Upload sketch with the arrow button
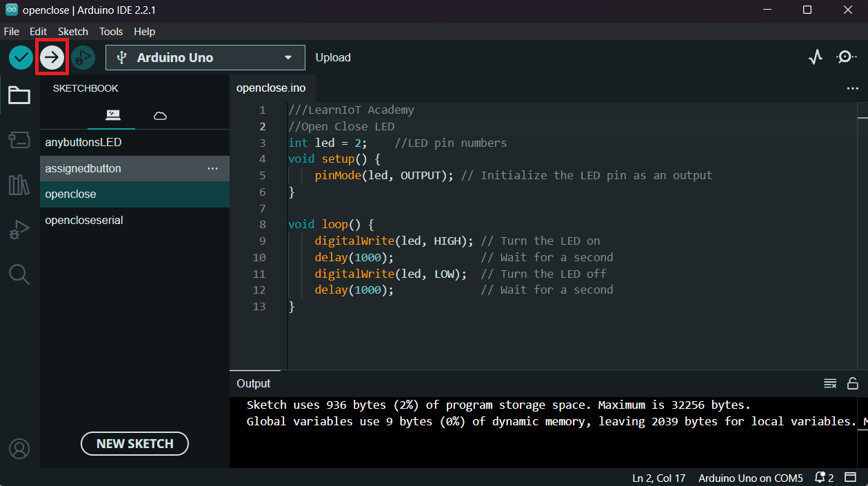Viewport: 868px width, 486px height. (52, 58)
